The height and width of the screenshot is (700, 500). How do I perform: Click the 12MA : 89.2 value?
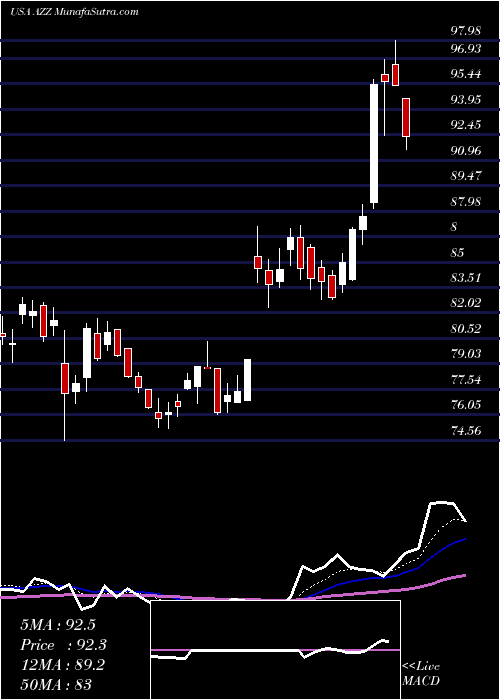tap(62, 664)
